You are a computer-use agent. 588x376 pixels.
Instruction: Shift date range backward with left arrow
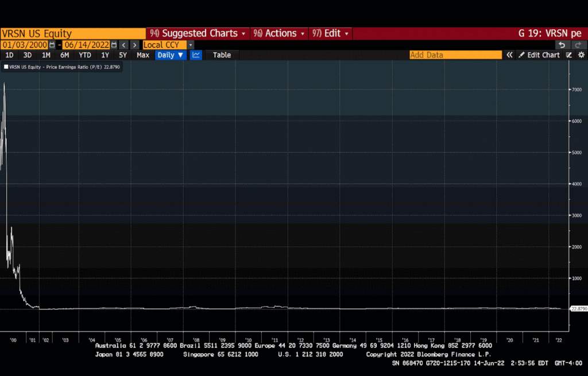click(123, 45)
